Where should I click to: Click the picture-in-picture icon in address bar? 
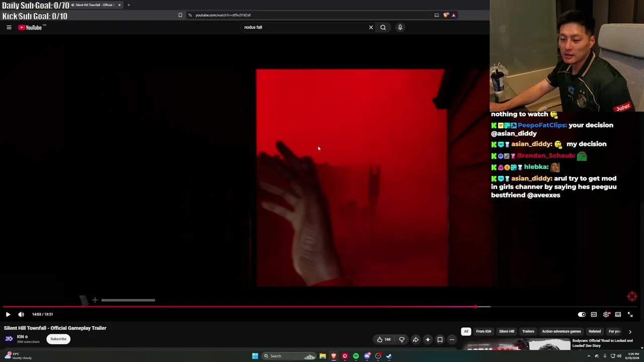[x=437, y=15]
